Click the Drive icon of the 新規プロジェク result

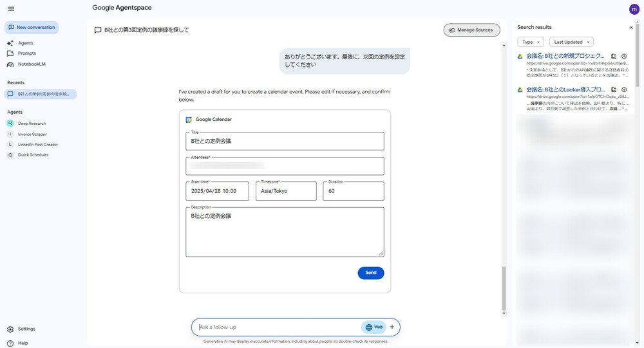tap(520, 56)
